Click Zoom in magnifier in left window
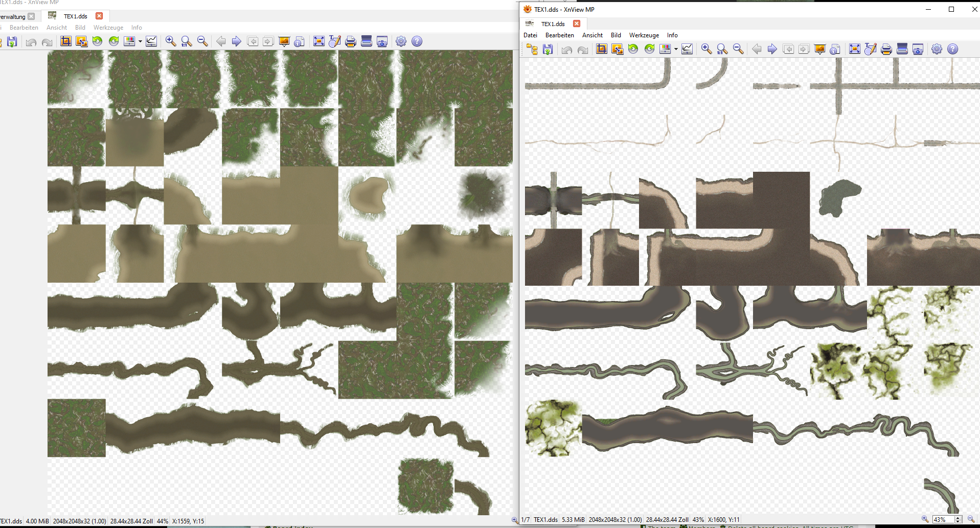Screen dimensions: 980x528 tap(171, 41)
